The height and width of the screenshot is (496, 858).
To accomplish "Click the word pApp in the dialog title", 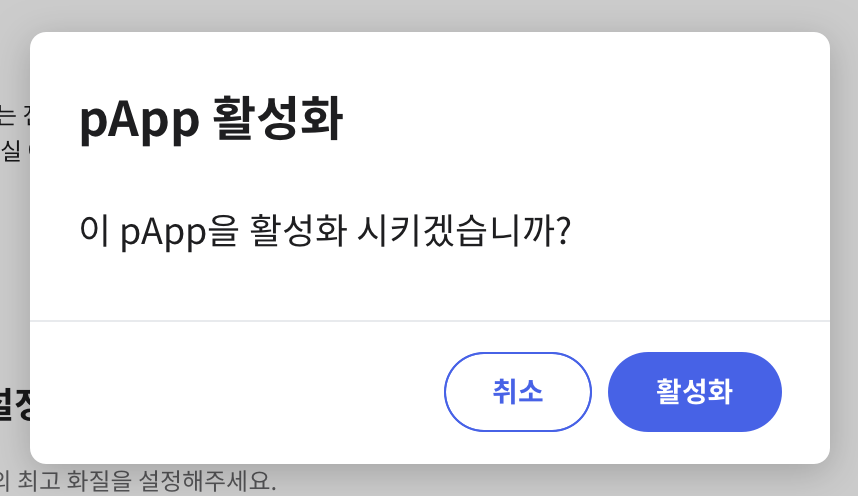I will (139, 122).
